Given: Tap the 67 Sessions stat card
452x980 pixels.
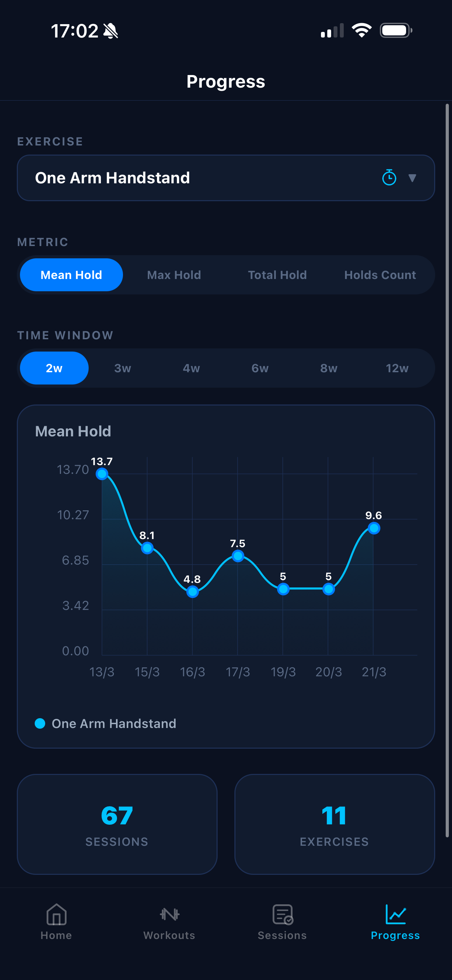Looking at the screenshot, I should point(117,824).
